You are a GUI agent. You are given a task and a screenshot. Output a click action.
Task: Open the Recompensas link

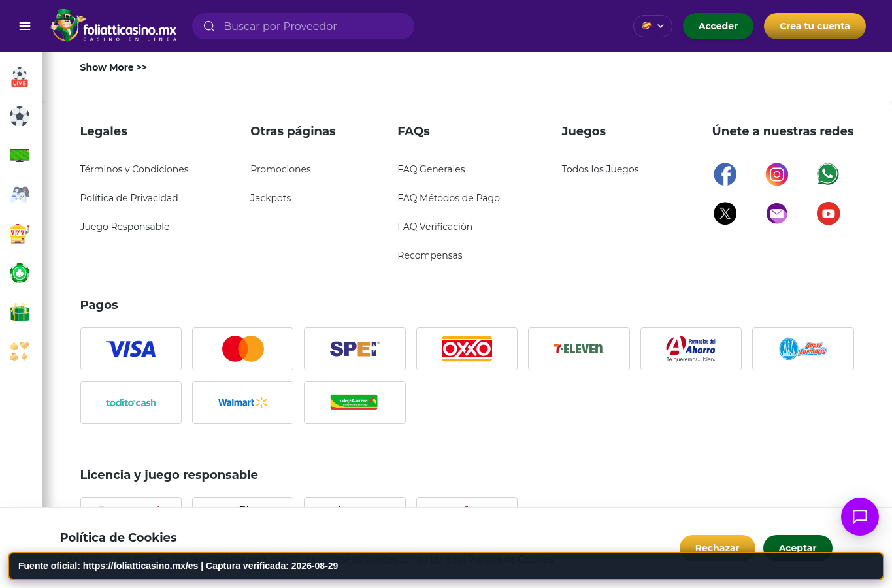pos(430,255)
